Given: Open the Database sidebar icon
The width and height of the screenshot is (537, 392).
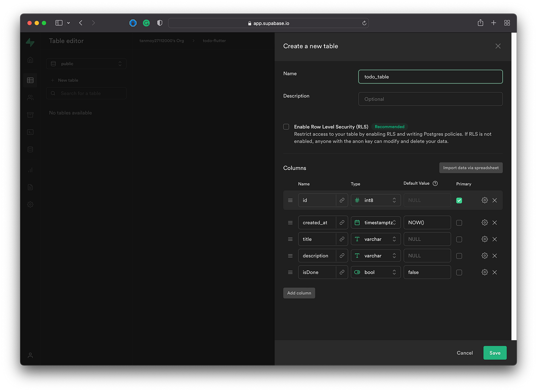Looking at the screenshot, I should [x=30, y=149].
